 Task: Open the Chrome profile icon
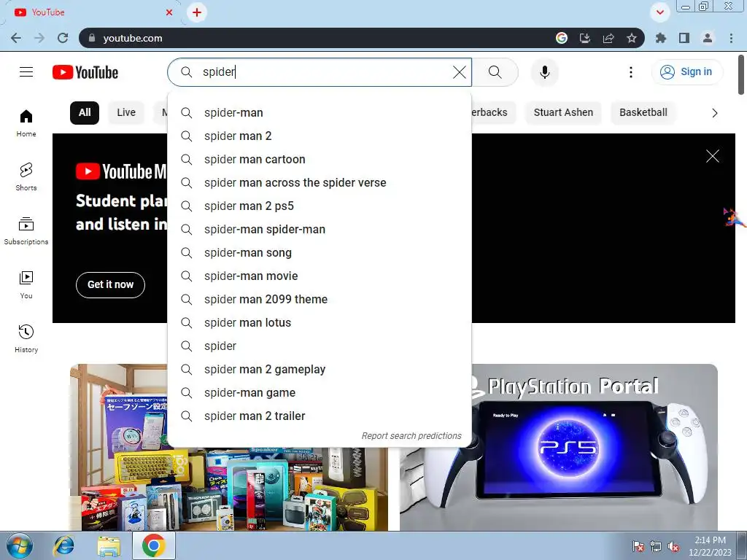[x=708, y=38]
